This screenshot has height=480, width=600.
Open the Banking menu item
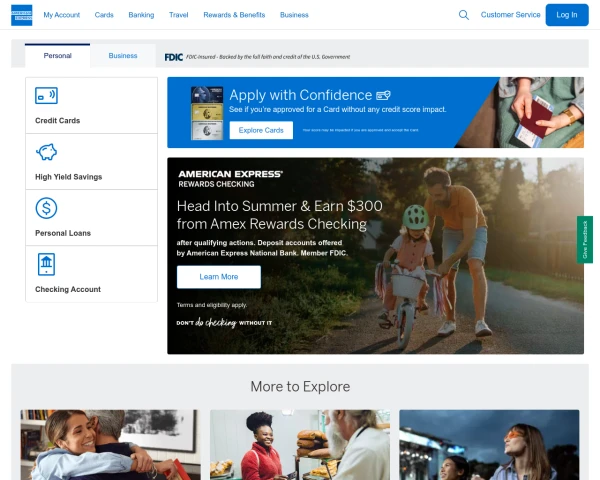point(141,15)
